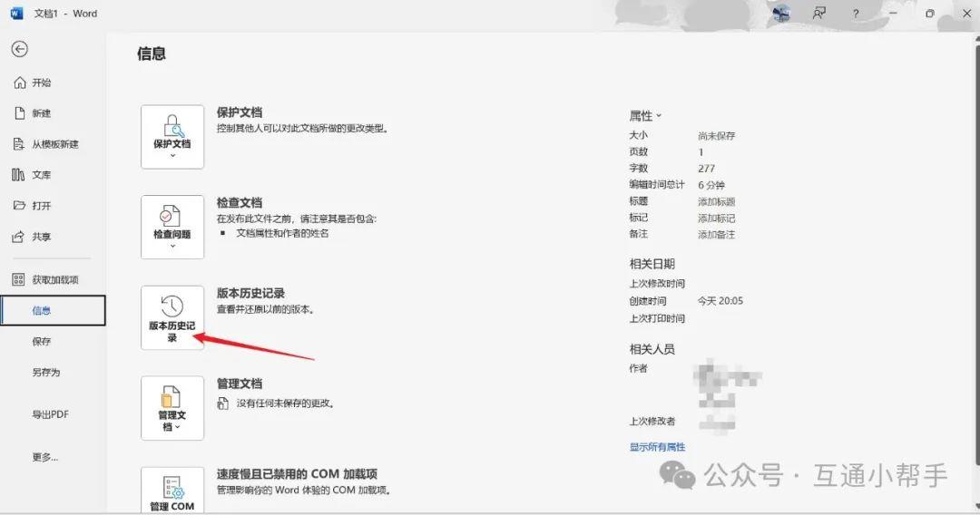
Task: Click 添加标题 field
Action: (x=716, y=201)
